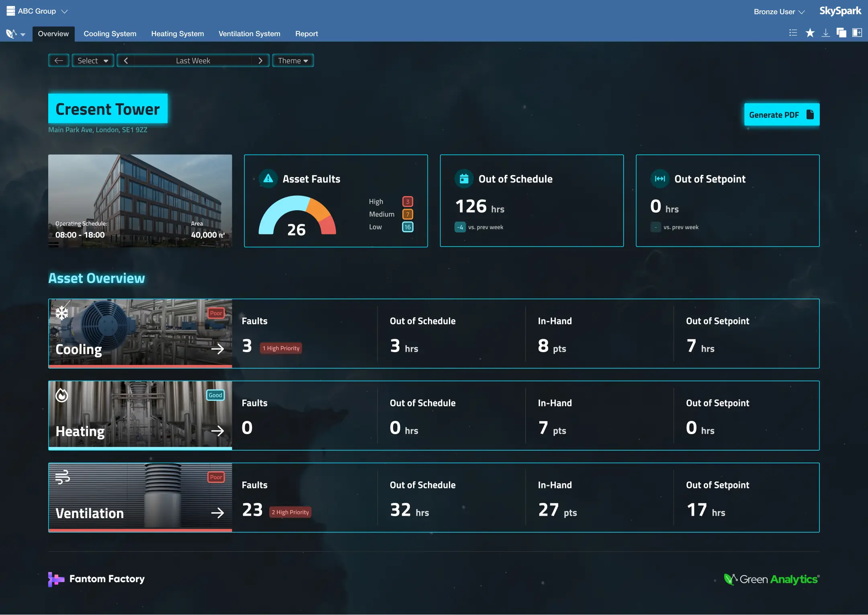Click the Out of Schedule calendar icon
The image size is (868, 615).
pyautogui.click(x=463, y=179)
